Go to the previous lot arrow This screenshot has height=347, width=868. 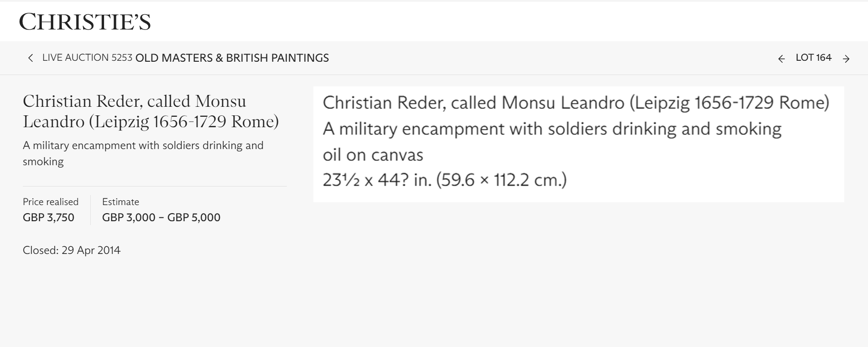781,59
